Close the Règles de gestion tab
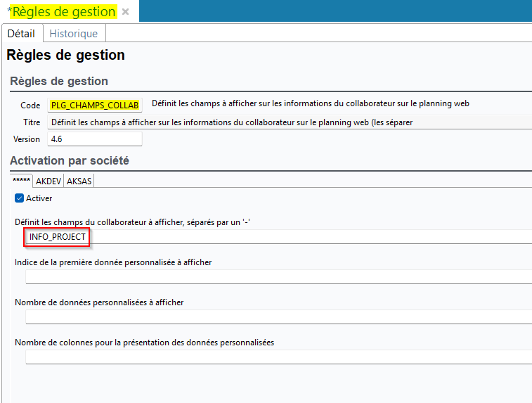Viewport: 532px width, 403px height. [125, 12]
